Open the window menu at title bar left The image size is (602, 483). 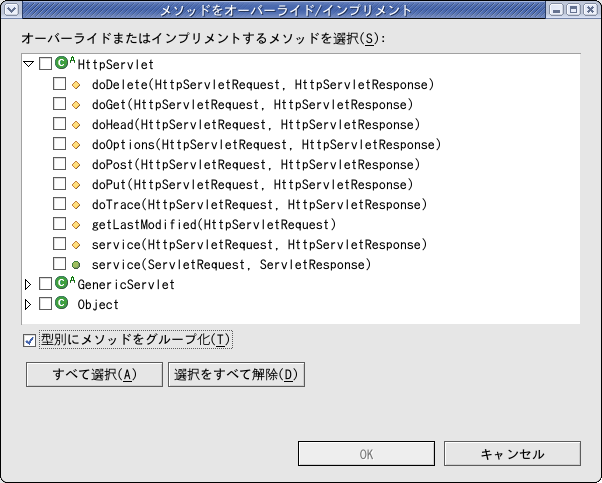(x=11, y=9)
